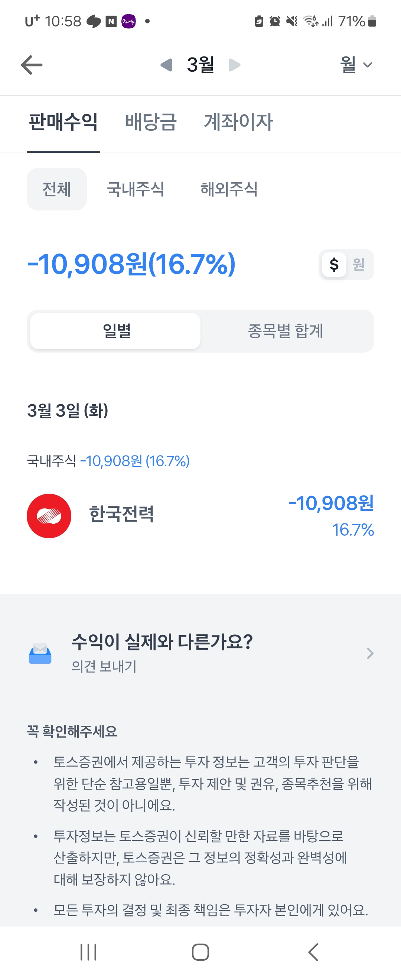
Task: Select the 판매수익 tab
Action: (63, 122)
